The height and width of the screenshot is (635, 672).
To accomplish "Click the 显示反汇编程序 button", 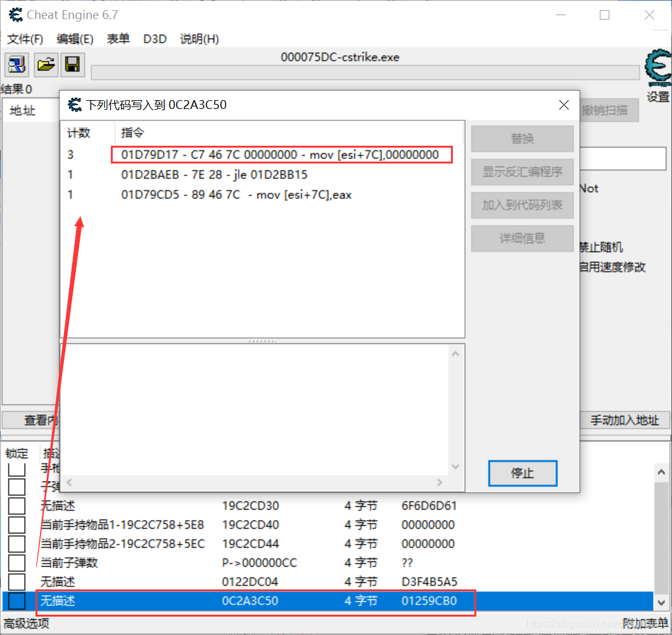I will (x=522, y=172).
